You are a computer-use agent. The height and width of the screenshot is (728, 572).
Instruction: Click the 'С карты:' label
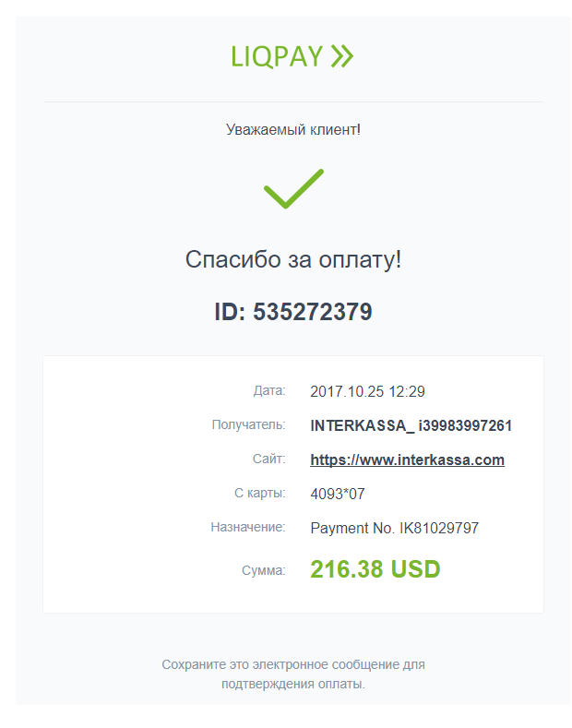259,493
